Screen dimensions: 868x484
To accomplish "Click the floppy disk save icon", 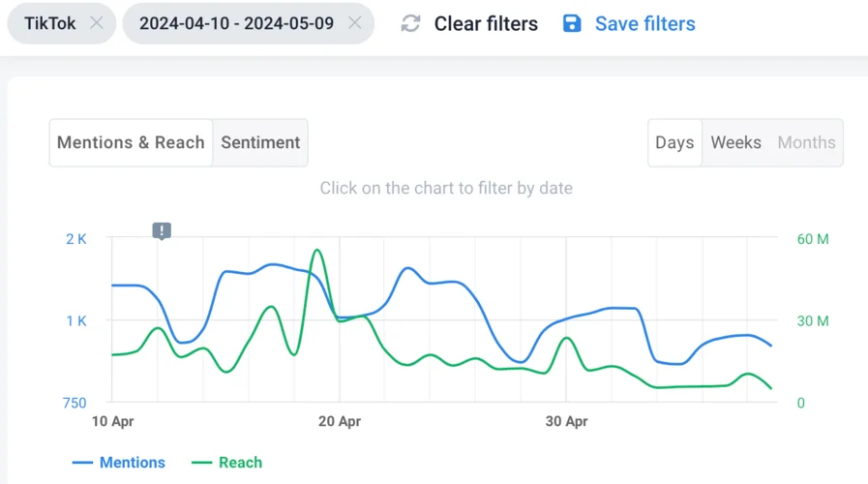I will [x=573, y=23].
